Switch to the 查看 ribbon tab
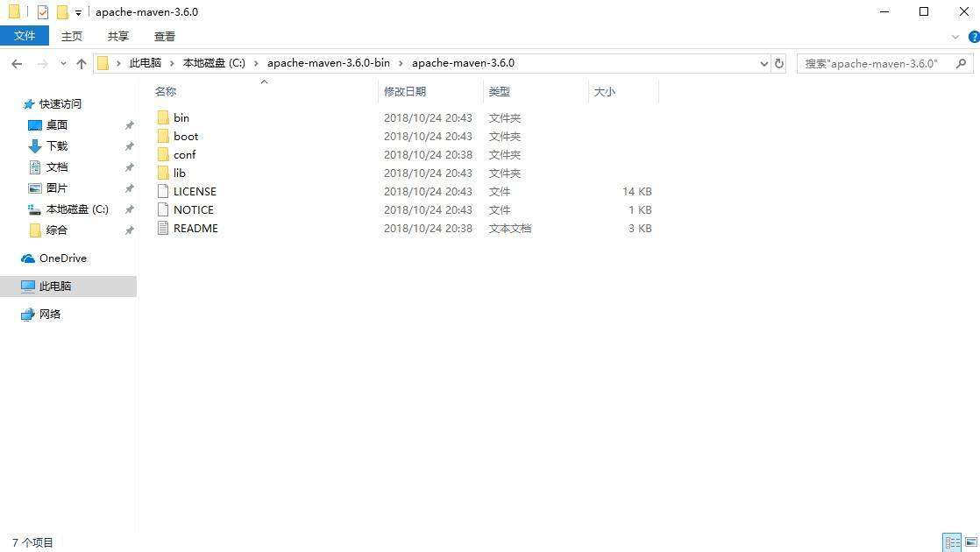 pyautogui.click(x=165, y=36)
